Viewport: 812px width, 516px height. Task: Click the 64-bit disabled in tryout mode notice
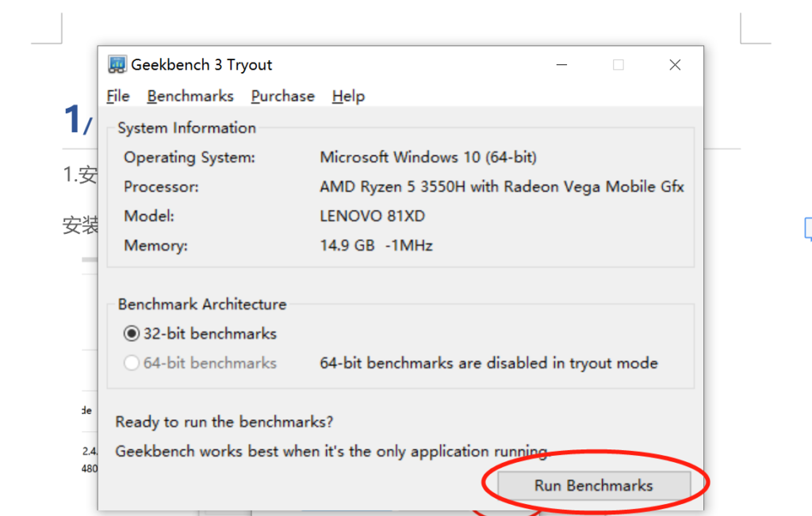pos(488,363)
